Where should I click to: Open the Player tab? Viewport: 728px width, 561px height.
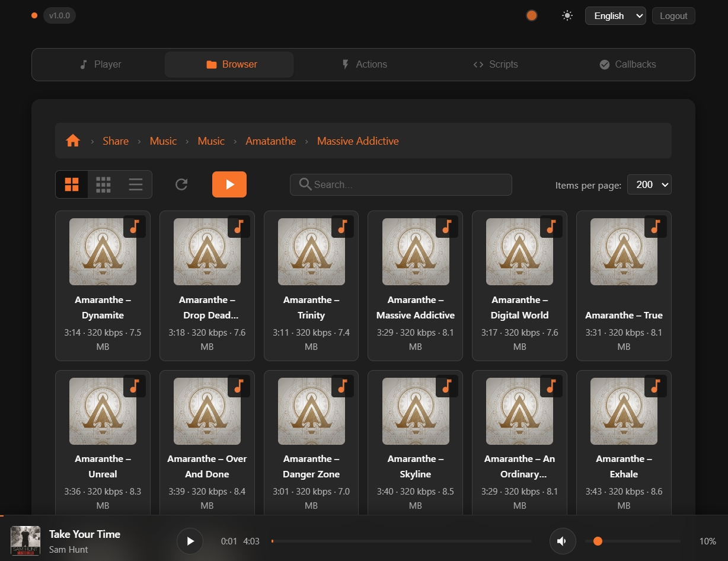point(100,65)
